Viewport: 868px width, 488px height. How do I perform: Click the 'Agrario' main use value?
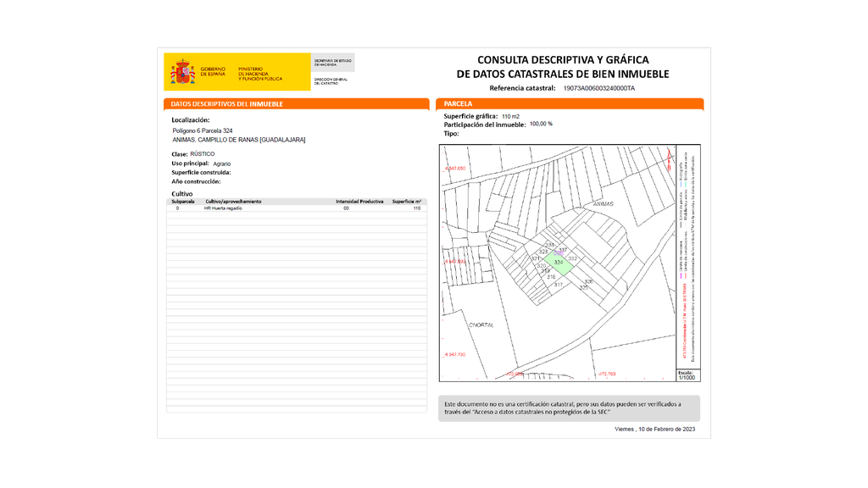pyautogui.click(x=221, y=164)
